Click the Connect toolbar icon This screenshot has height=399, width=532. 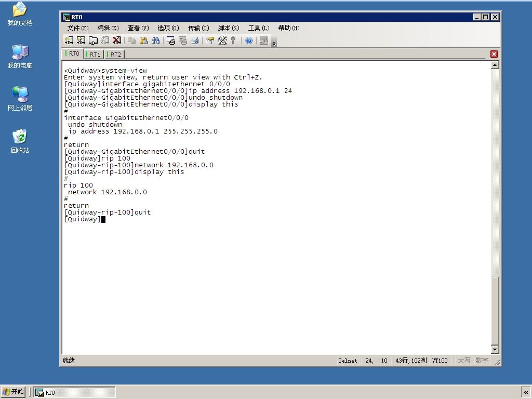pos(69,41)
